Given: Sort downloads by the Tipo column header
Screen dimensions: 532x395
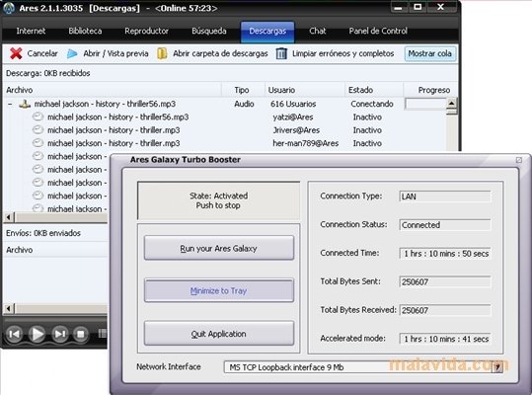Looking at the screenshot, I should (x=243, y=90).
